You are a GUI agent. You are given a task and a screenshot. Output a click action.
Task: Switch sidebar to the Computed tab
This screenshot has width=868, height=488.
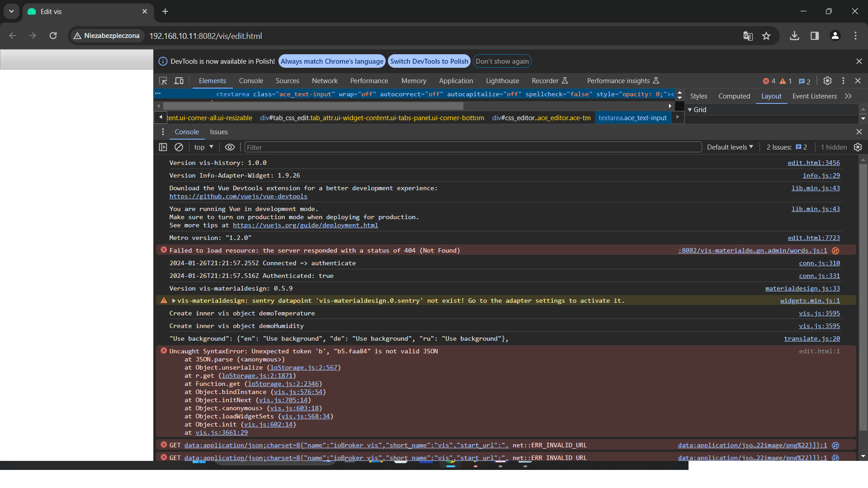pos(734,96)
